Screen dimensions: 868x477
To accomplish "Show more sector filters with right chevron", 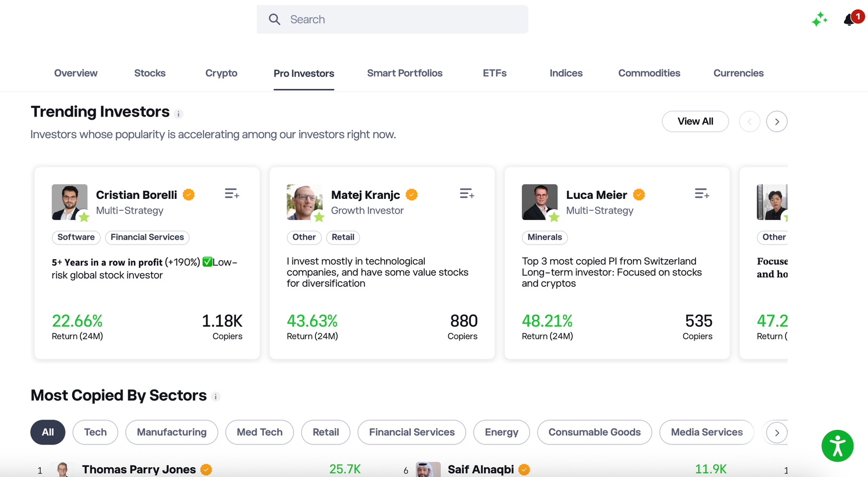I will (777, 433).
